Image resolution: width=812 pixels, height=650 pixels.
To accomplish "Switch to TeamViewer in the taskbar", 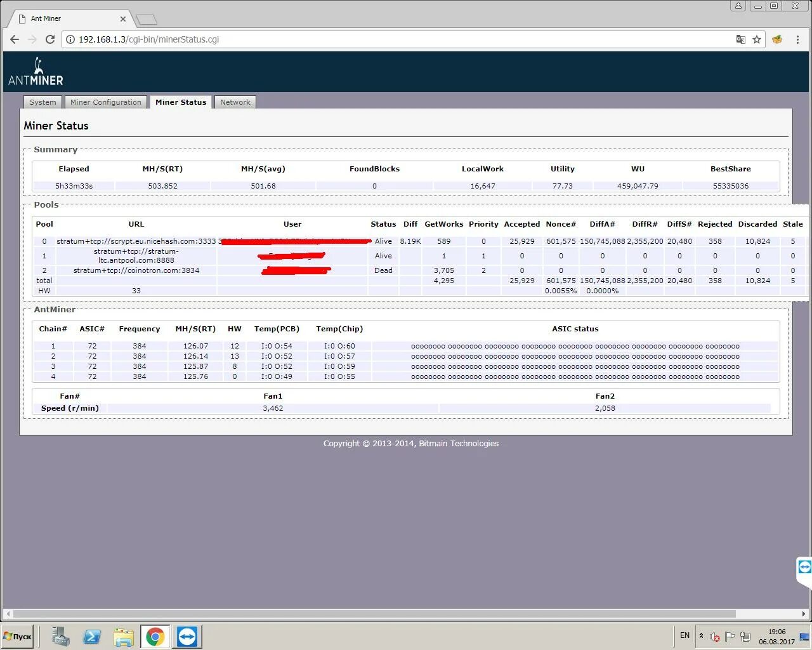I will (x=187, y=637).
